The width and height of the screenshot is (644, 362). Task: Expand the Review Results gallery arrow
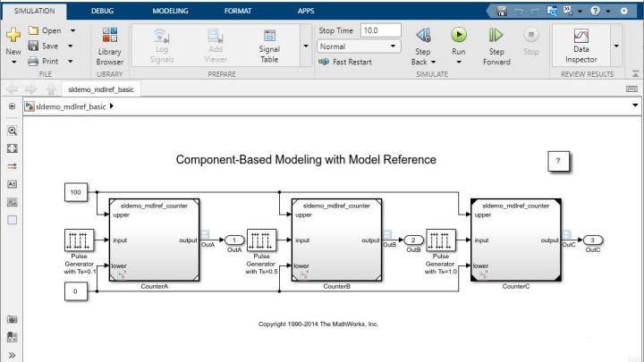[616, 46]
